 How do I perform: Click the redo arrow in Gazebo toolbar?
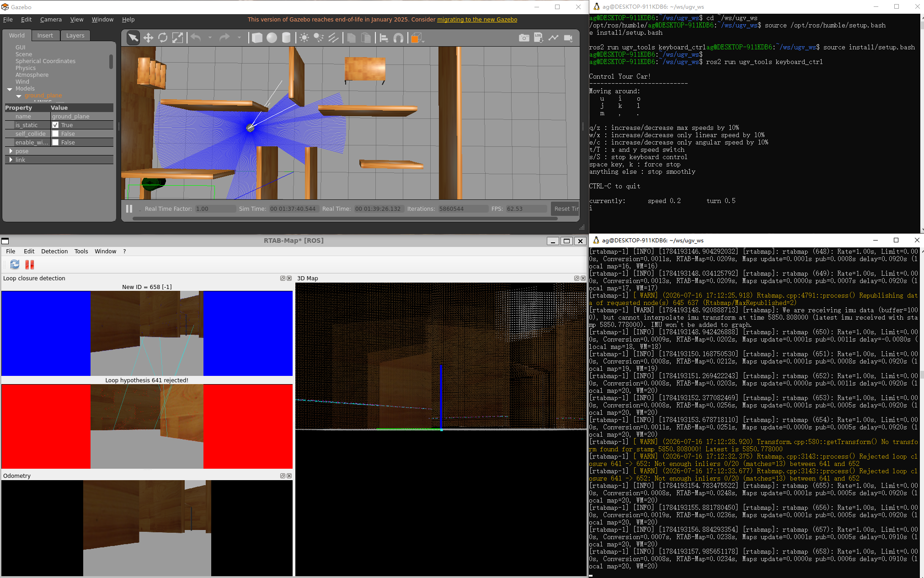point(224,38)
